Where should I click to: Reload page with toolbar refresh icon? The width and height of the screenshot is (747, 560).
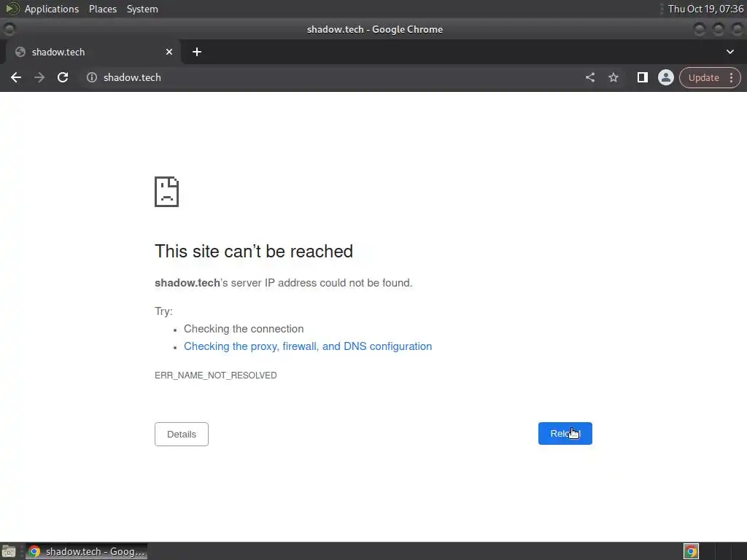63,77
